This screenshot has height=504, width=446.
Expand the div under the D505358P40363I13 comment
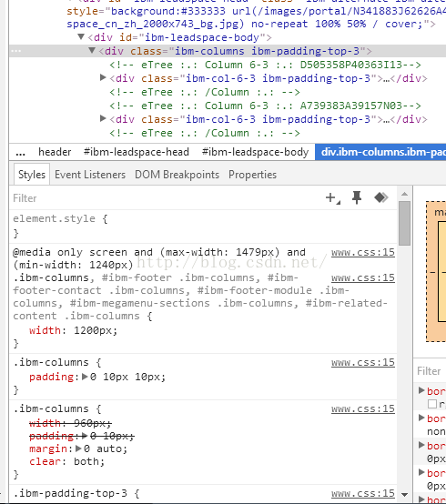[x=103, y=78]
